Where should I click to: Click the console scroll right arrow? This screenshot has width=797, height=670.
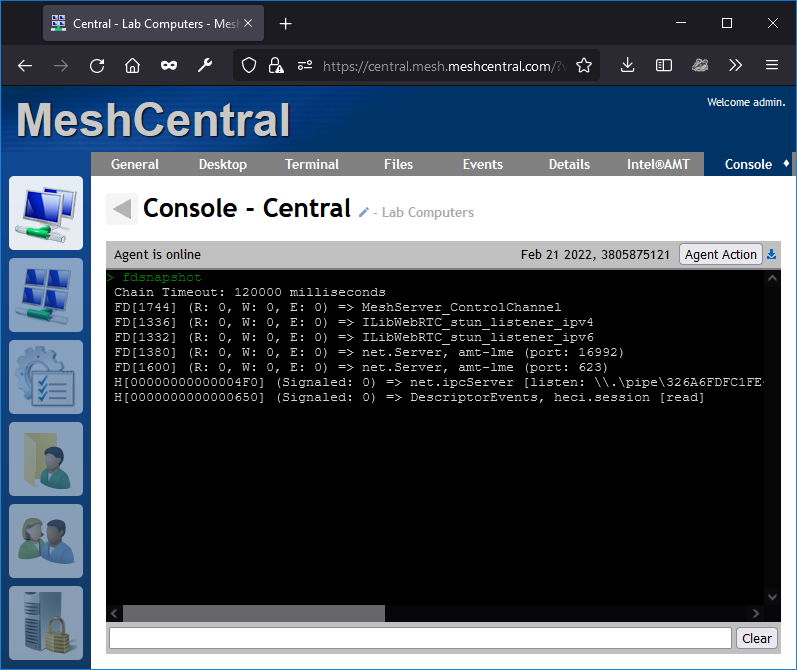click(756, 613)
